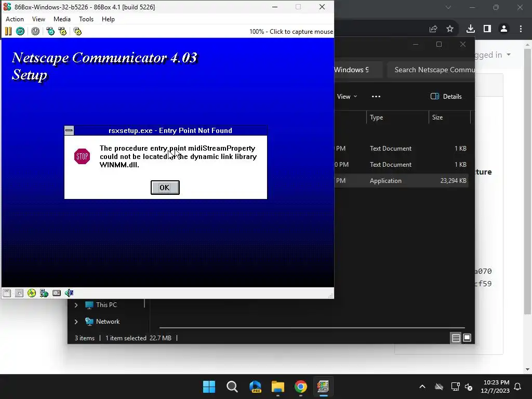Open Chrome downloads icon
This screenshot has width=532, height=399.
click(x=471, y=29)
